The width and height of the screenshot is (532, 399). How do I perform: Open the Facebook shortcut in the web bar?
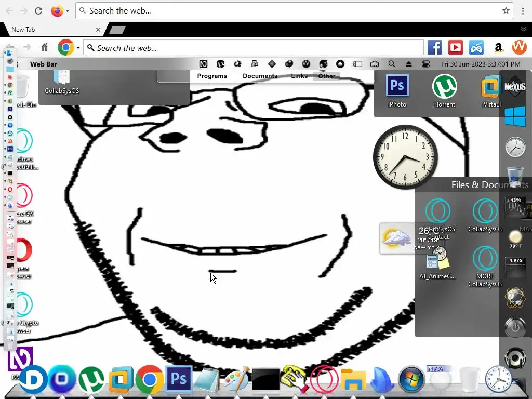[x=435, y=47]
